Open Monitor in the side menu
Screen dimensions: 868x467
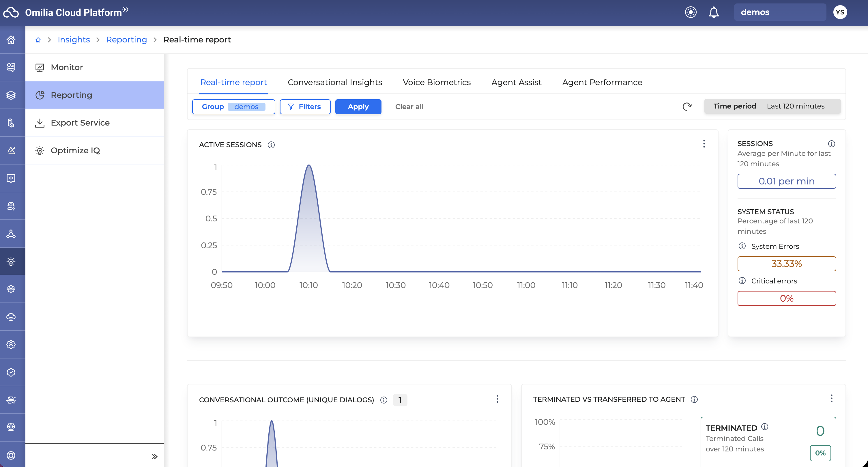[95, 67]
